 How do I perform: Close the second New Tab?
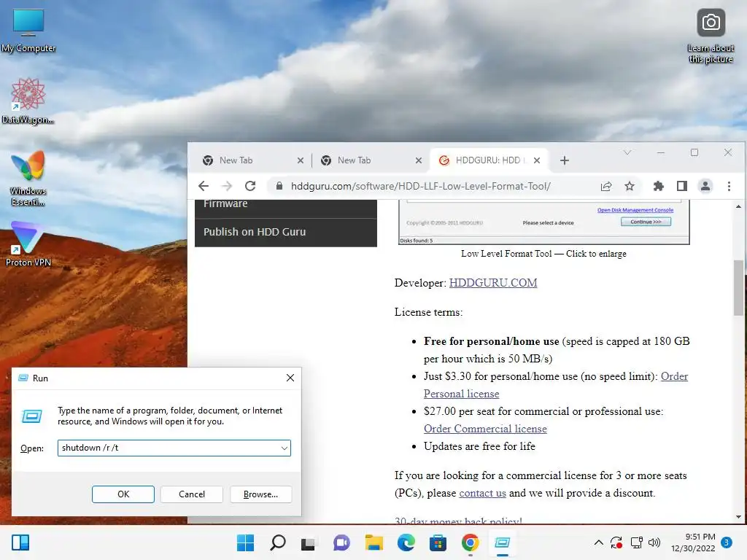[x=418, y=160]
